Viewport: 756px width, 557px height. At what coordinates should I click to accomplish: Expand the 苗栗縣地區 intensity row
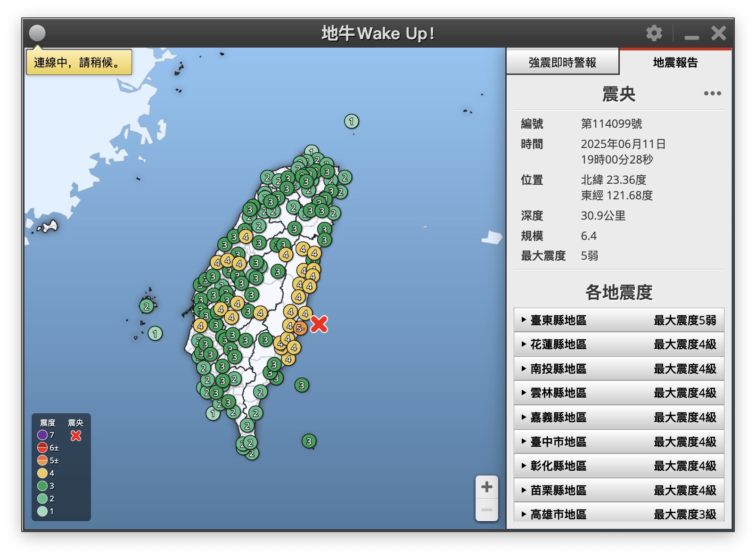pos(619,491)
